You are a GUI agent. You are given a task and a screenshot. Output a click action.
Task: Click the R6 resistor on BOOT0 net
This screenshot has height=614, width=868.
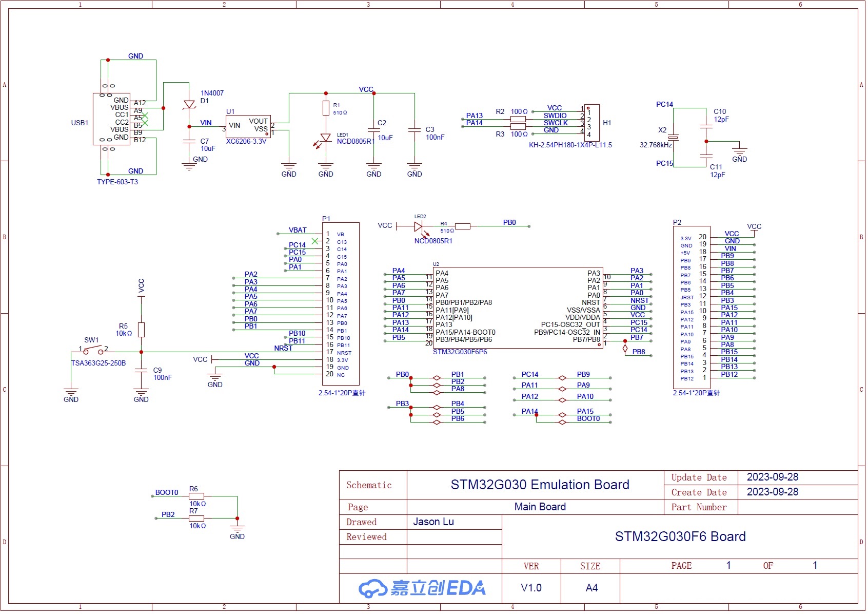[196, 496]
